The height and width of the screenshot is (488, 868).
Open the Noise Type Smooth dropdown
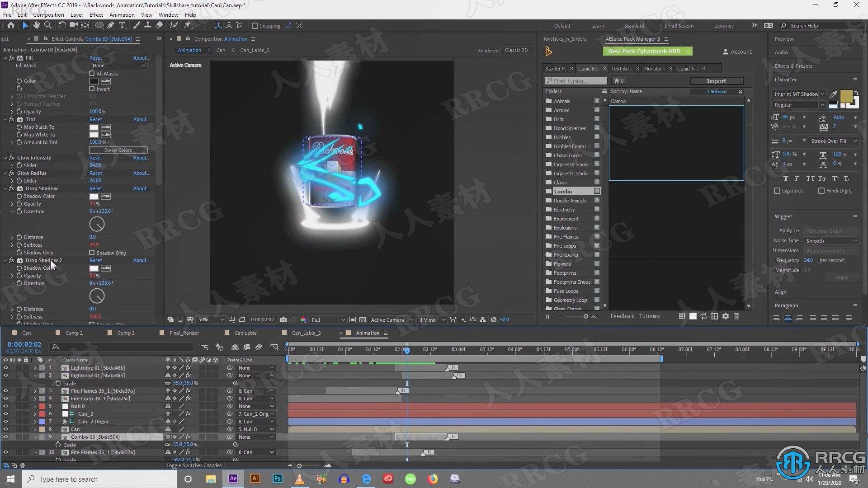(831, 241)
